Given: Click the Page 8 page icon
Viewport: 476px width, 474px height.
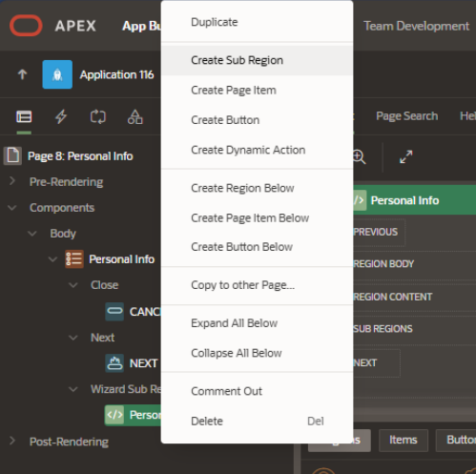Looking at the screenshot, I should 12,155.
